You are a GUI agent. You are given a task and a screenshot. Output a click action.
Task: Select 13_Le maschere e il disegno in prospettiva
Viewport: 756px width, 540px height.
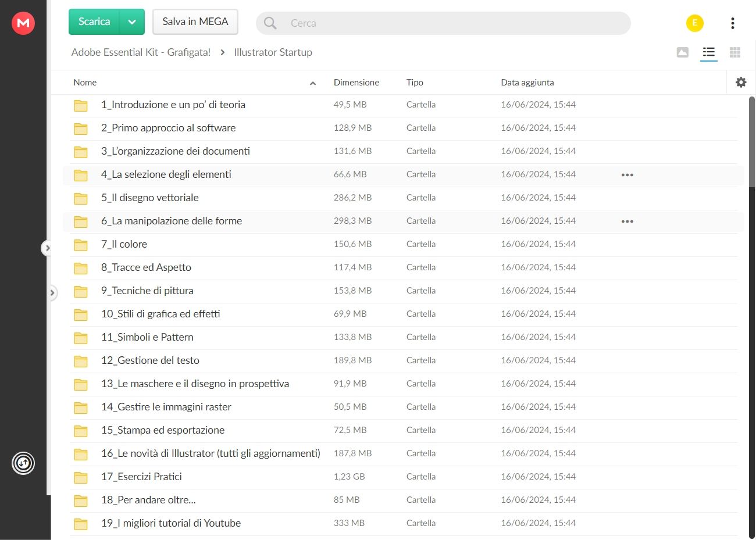coord(195,384)
